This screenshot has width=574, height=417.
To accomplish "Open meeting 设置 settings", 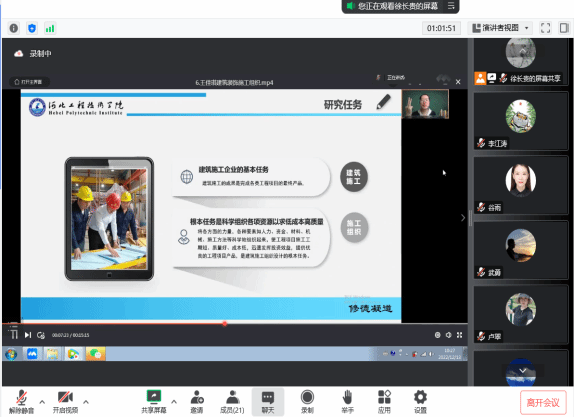I will point(420,402).
